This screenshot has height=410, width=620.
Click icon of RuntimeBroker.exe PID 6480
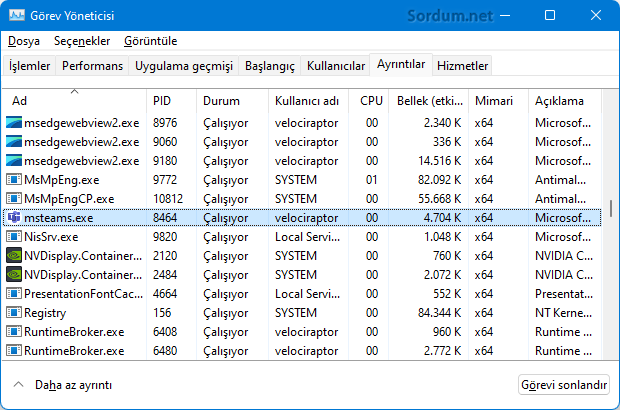(14, 350)
